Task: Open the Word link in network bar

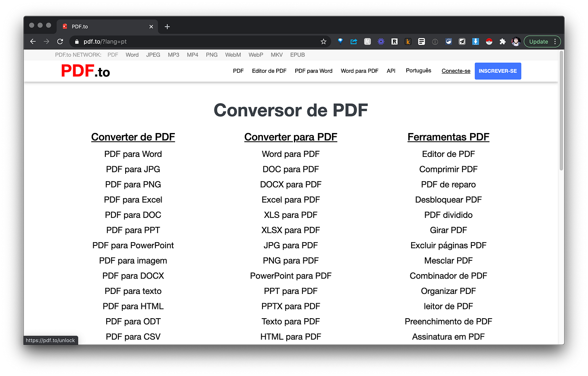Action: pyautogui.click(x=132, y=55)
